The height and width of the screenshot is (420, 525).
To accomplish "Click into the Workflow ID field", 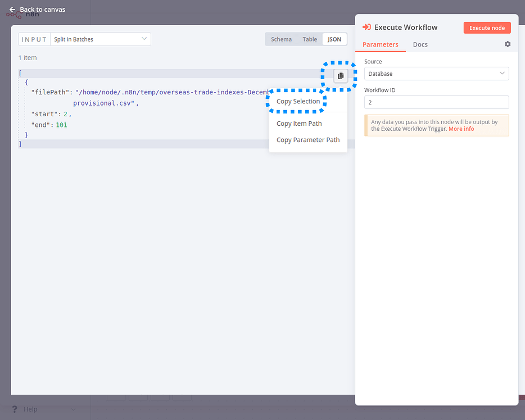I will pos(436,102).
